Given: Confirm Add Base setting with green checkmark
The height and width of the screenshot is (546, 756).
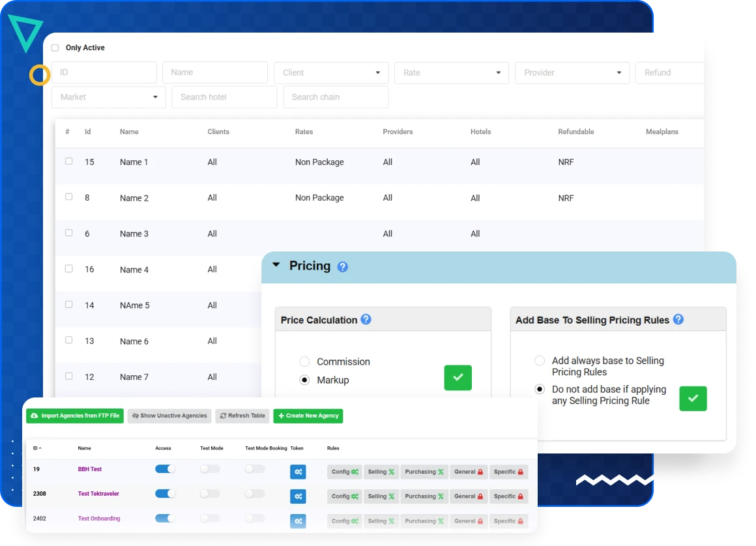Looking at the screenshot, I should (693, 399).
